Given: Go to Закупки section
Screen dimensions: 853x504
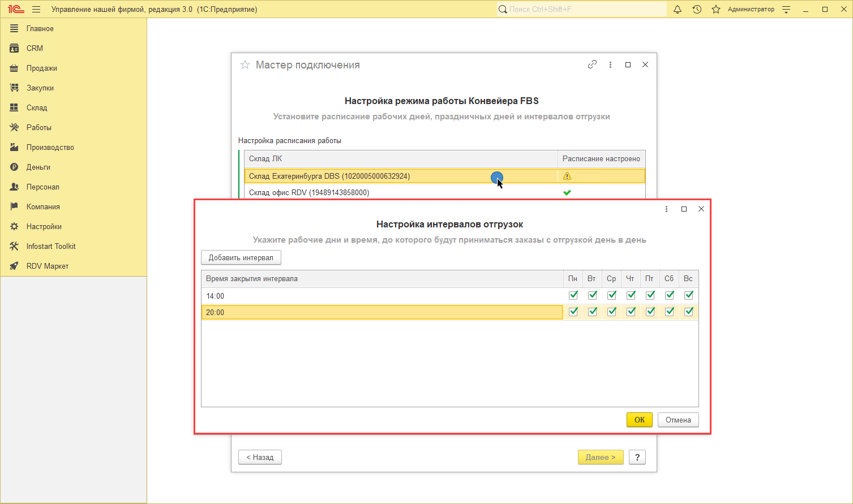Looking at the screenshot, I should [74, 88].
